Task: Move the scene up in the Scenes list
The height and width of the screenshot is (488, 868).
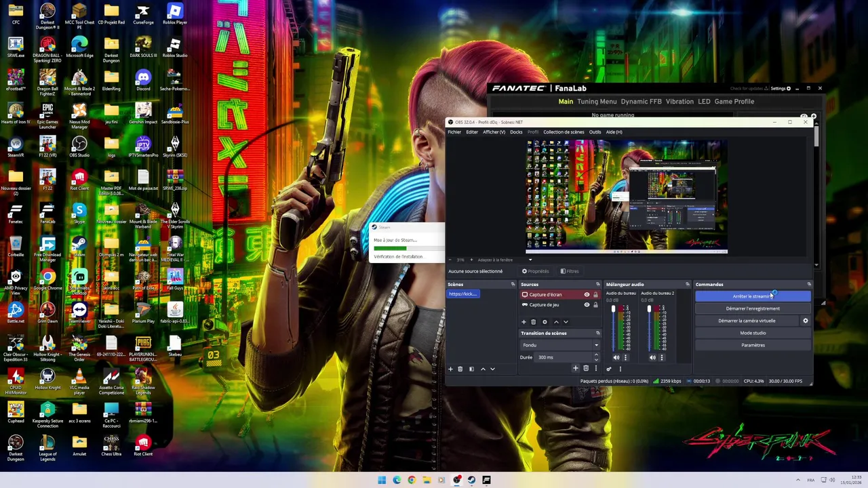Action: [x=483, y=369]
